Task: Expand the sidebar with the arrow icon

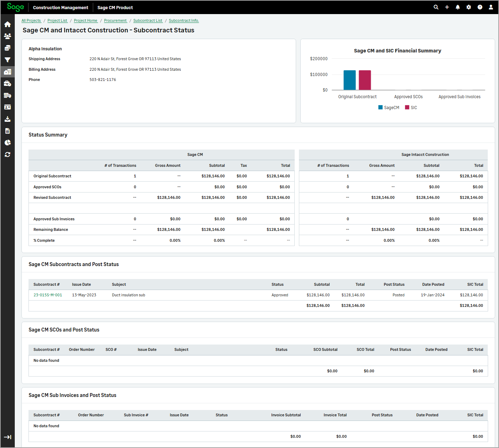Action: click(x=7, y=437)
